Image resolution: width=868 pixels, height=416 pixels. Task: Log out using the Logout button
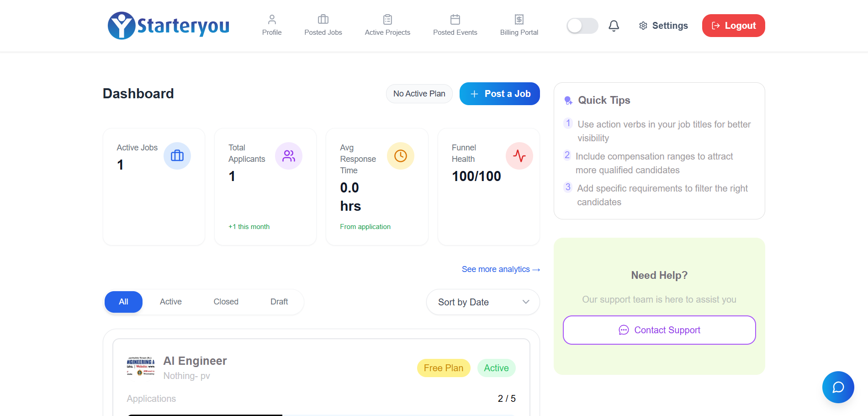733,26
